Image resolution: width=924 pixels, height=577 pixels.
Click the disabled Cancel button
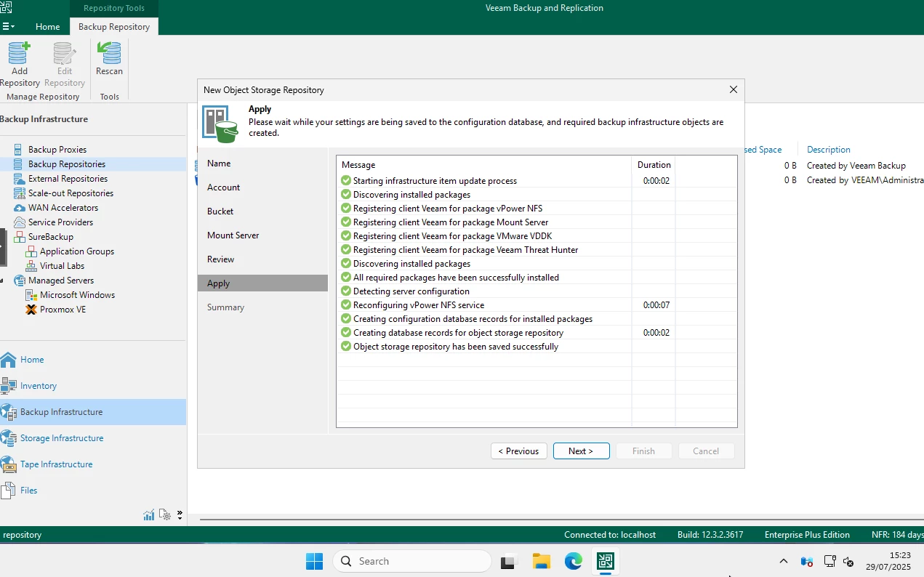pos(707,451)
